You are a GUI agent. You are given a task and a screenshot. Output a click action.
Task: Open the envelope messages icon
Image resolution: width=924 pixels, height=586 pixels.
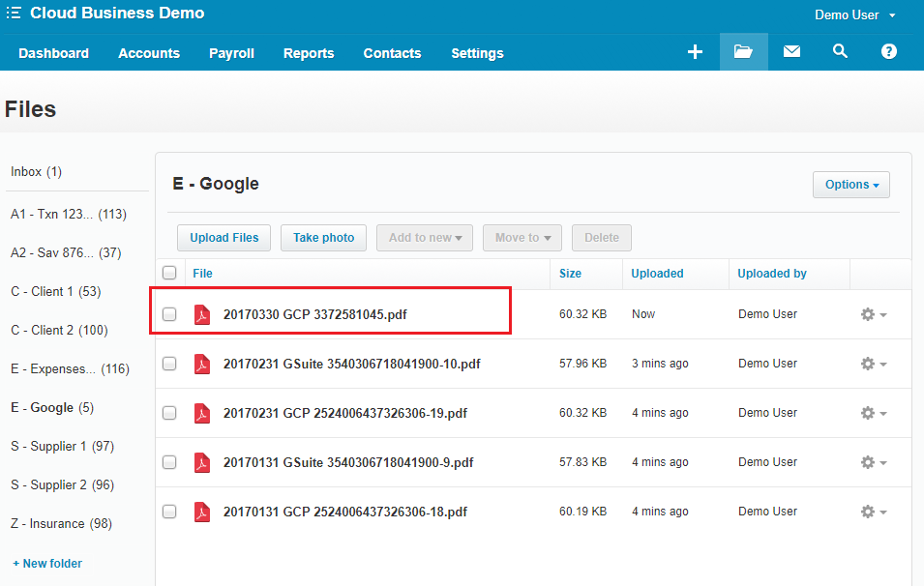point(791,52)
